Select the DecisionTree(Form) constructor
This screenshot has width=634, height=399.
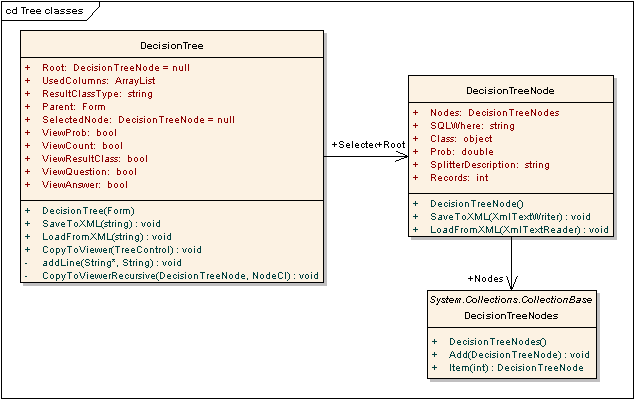coord(88,211)
